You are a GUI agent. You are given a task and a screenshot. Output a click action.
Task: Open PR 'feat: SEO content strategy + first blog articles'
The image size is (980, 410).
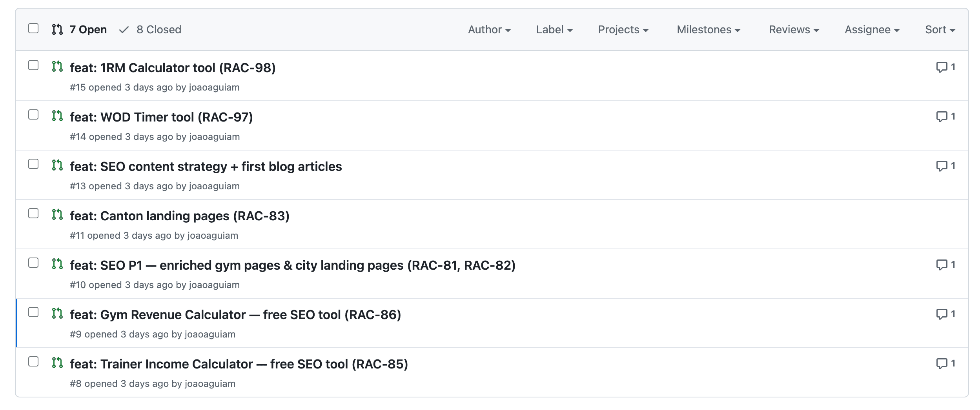click(x=206, y=167)
